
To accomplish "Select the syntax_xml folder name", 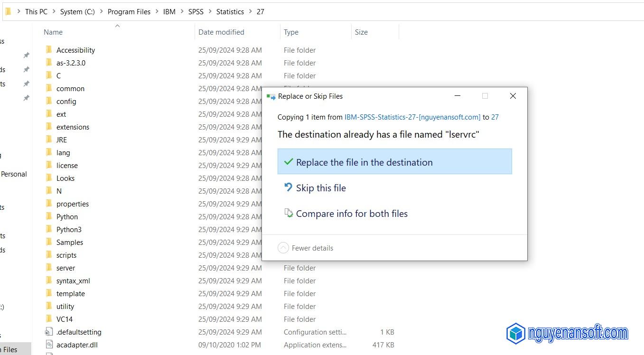I will [x=73, y=280].
